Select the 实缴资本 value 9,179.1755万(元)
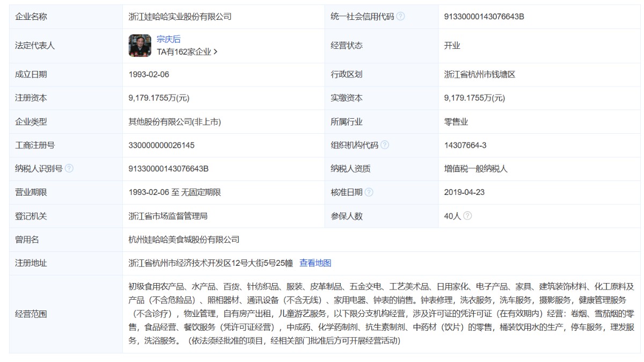The image size is (644, 362). click(x=474, y=98)
